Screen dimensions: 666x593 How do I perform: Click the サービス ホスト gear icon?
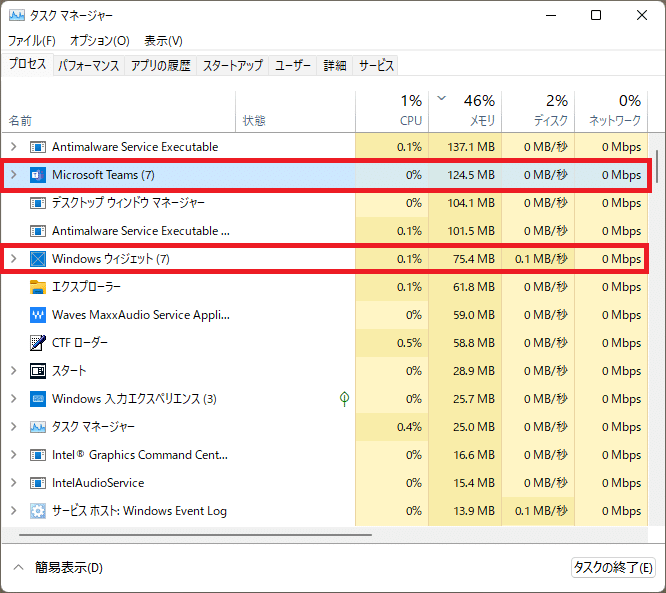coord(38,511)
